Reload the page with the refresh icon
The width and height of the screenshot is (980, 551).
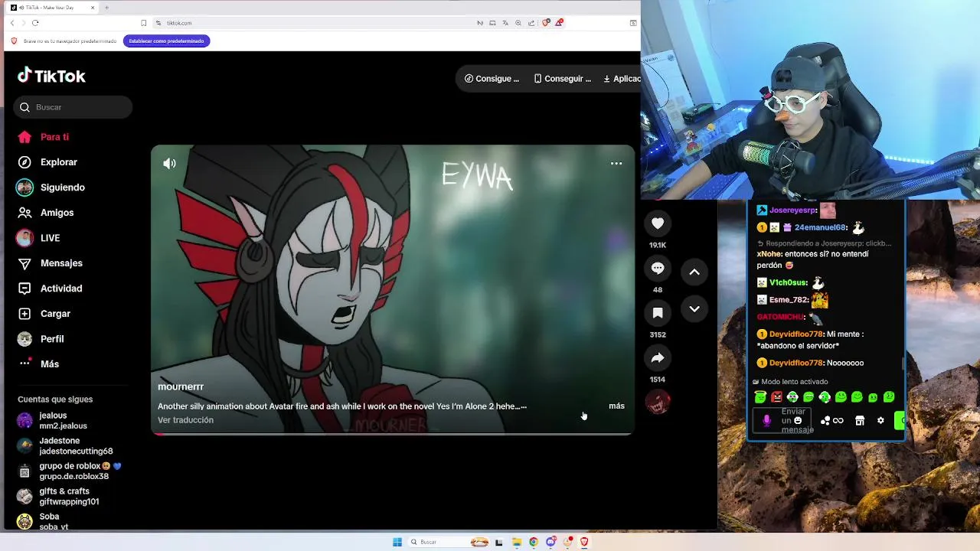click(35, 23)
